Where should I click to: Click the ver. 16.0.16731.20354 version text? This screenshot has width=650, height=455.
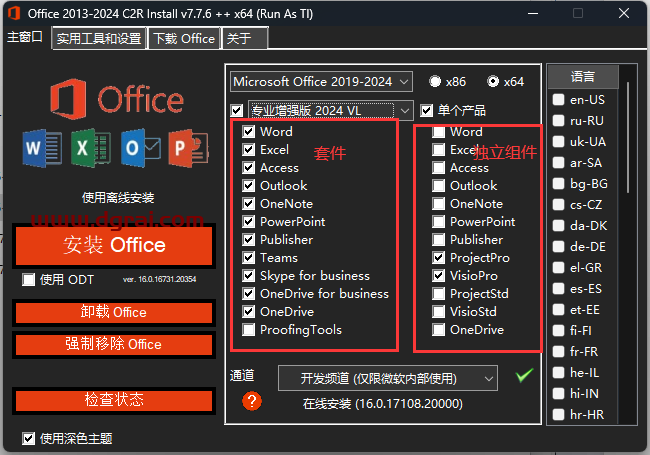pyautogui.click(x=160, y=279)
